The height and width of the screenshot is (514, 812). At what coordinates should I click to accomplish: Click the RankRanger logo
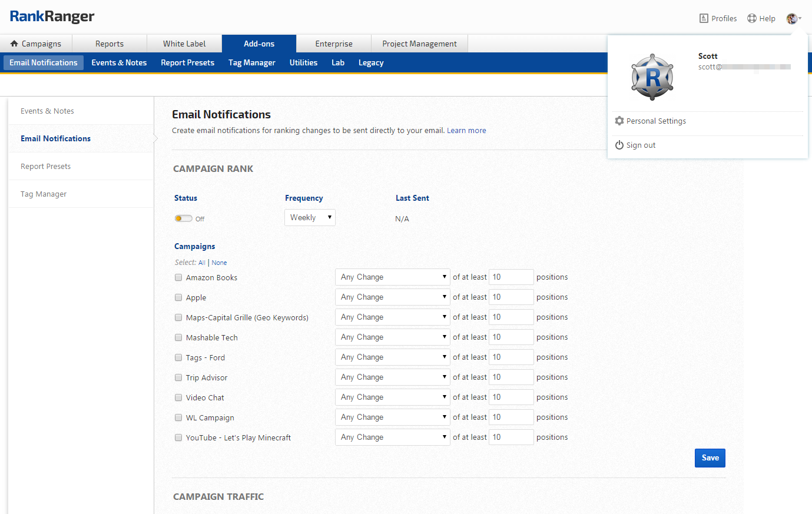tap(52, 16)
